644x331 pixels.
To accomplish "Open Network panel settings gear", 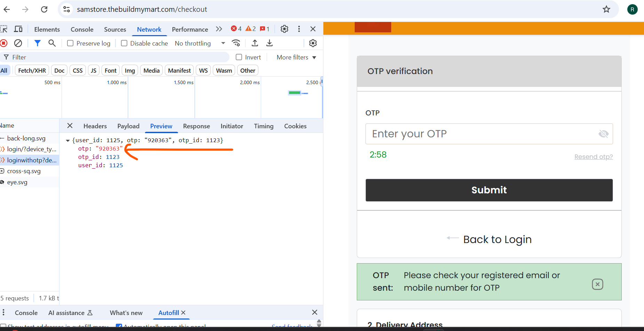I will coord(313,43).
